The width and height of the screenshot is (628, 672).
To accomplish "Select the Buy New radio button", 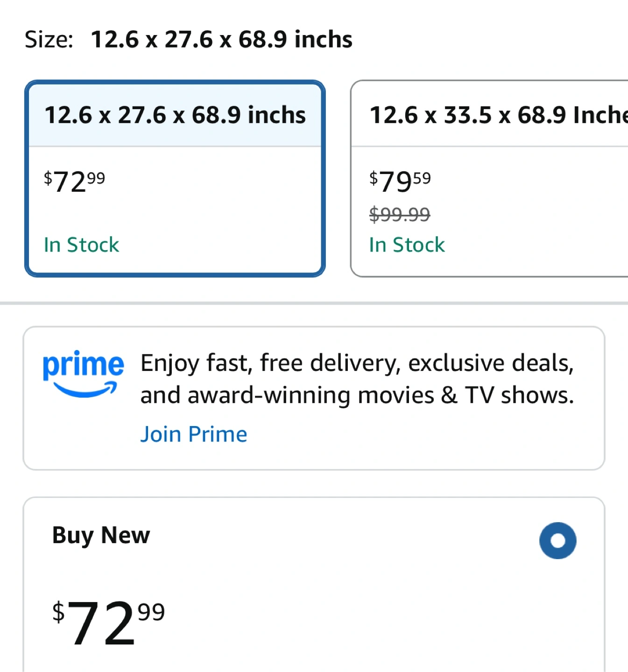I will tap(557, 540).
